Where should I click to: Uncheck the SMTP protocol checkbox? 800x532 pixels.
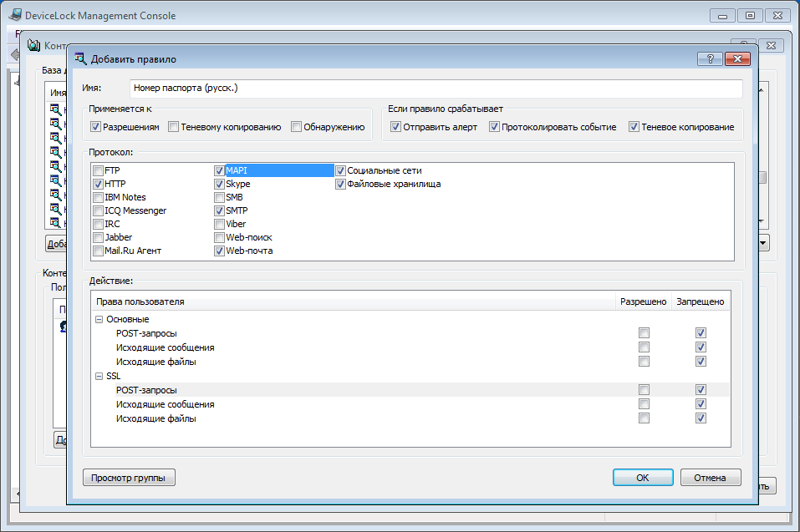point(219,210)
